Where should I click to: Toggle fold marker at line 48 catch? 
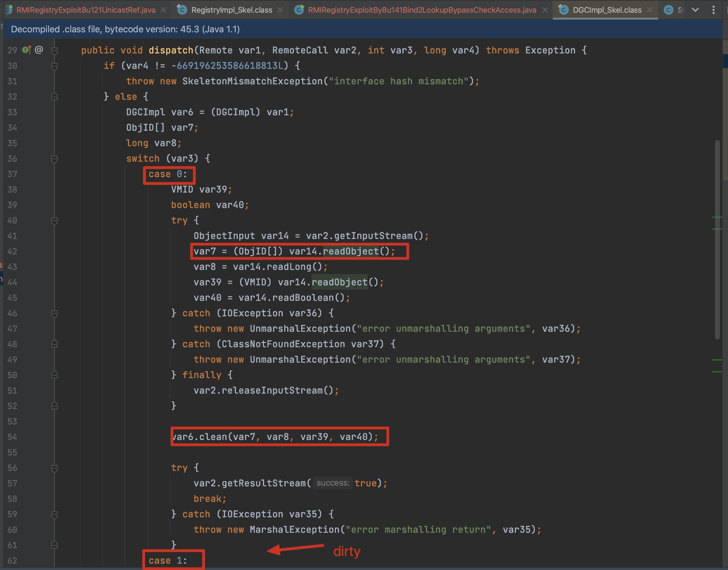pos(54,344)
